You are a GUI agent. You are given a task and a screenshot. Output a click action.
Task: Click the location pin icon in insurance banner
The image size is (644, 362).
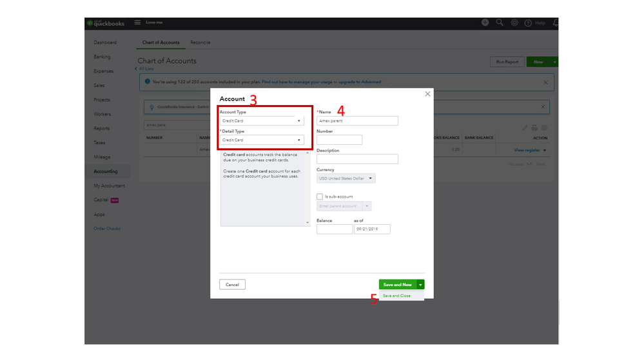151,107
